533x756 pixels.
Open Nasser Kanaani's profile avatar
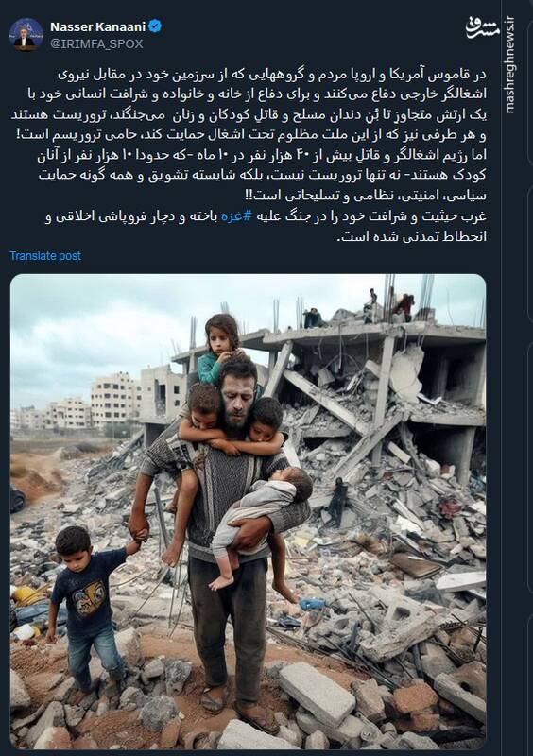[26, 35]
